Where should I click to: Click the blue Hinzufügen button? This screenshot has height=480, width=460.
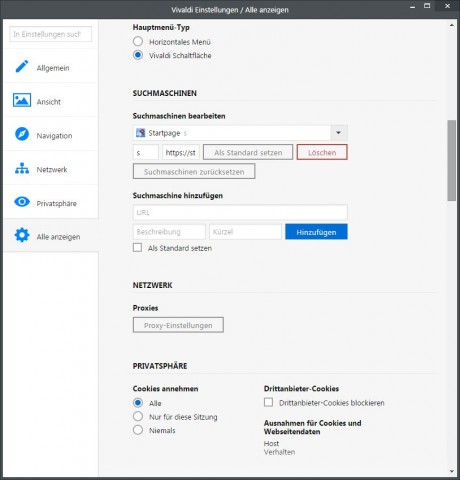pyautogui.click(x=316, y=232)
